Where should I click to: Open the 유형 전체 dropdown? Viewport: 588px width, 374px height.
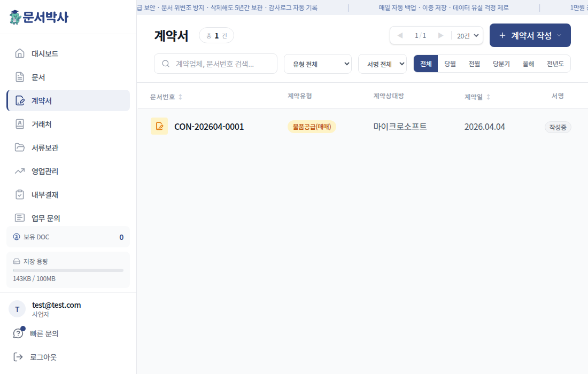(x=318, y=63)
